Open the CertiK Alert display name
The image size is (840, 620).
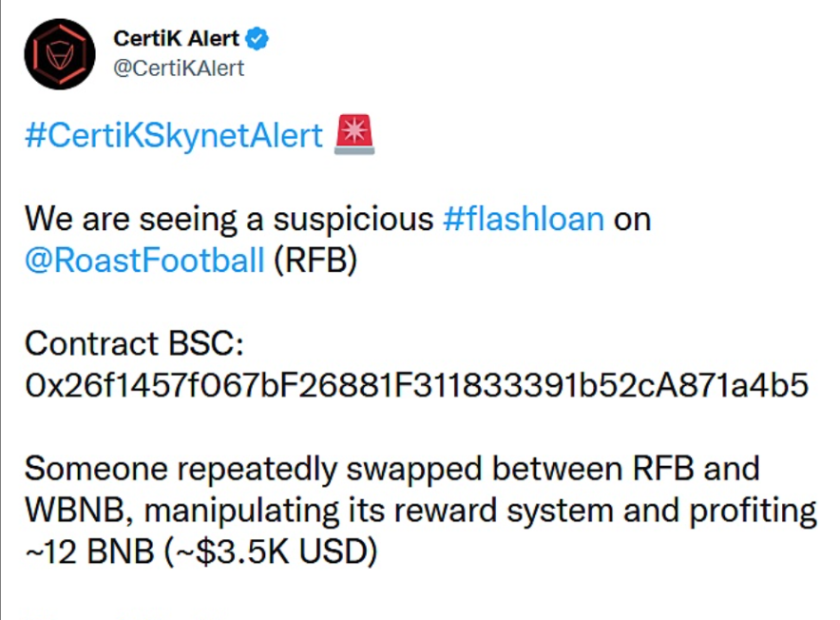tap(176, 39)
